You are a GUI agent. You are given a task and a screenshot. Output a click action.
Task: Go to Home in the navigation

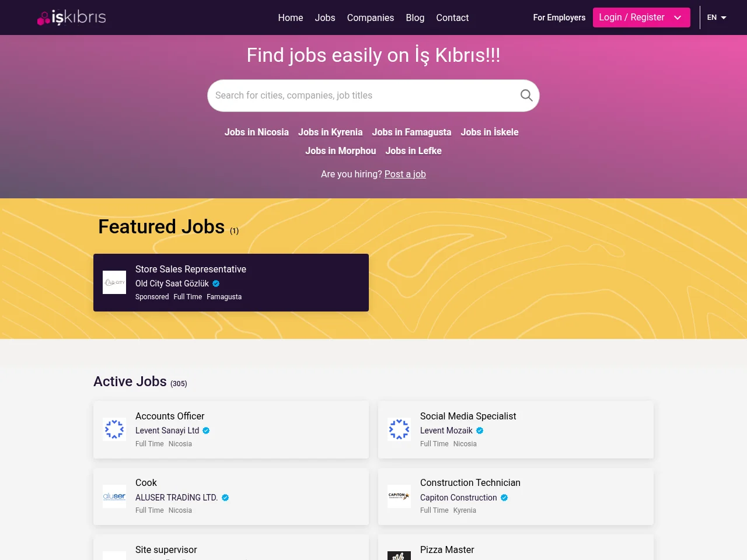point(291,17)
